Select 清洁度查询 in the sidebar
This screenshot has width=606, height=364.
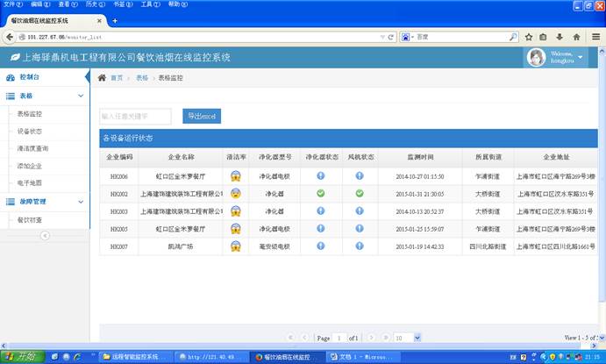coord(33,148)
